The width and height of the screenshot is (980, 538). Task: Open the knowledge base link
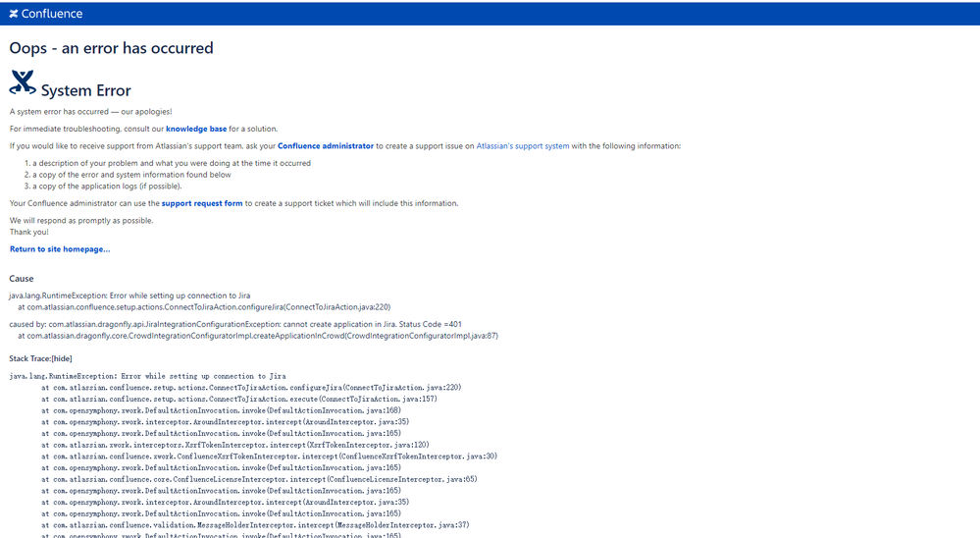(x=196, y=129)
